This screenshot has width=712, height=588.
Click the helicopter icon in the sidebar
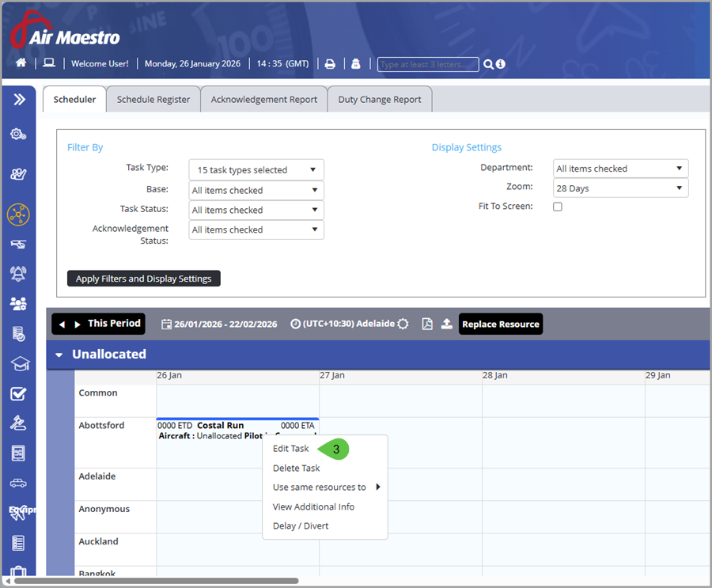(19, 245)
